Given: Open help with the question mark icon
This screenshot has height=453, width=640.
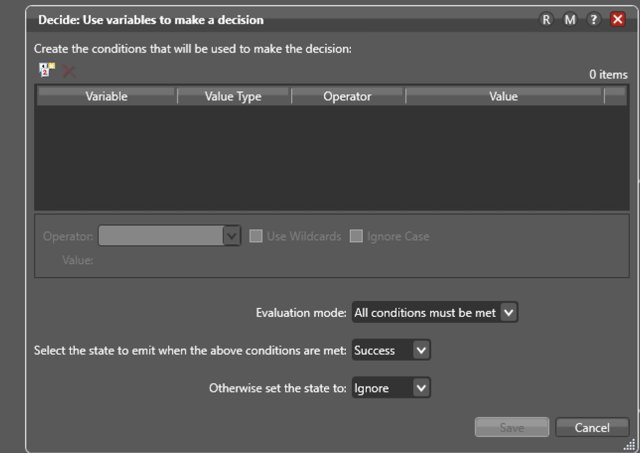Looking at the screenshot, I should [593, 19].
